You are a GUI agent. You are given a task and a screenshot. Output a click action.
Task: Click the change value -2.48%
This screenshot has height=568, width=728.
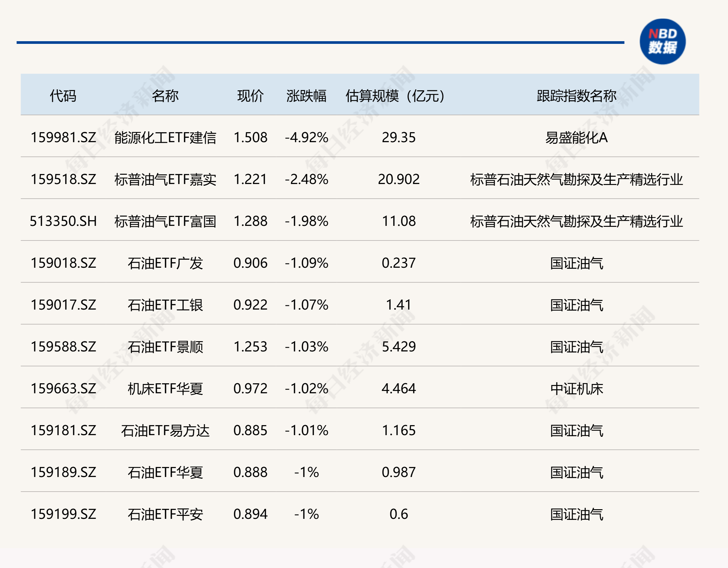(307, 180)
